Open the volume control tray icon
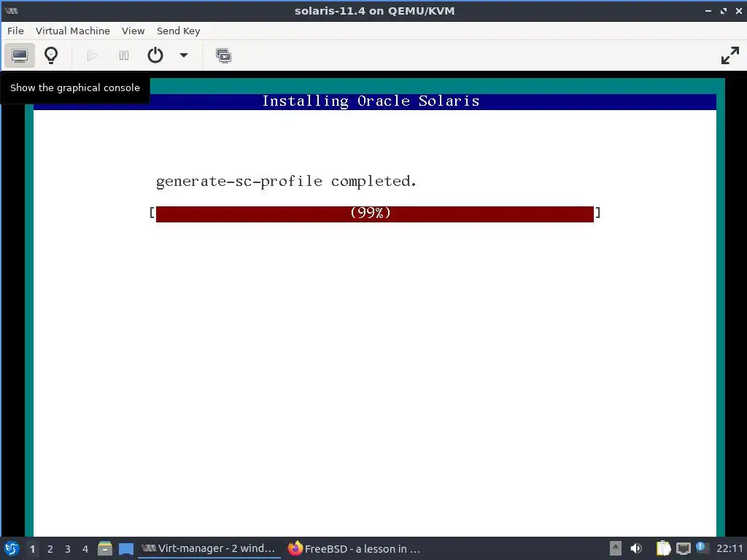This screenshot has height=560, width=747. [x=636, y=548]
